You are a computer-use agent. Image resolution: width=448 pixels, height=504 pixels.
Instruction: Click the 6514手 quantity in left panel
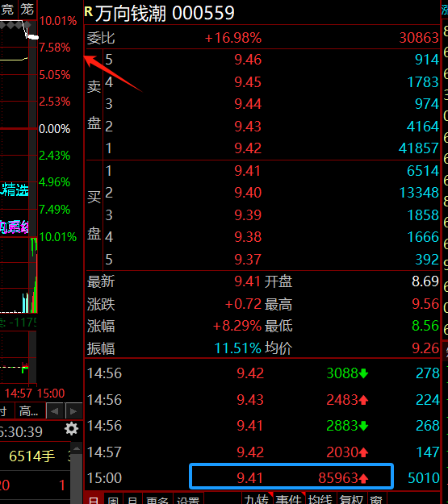click(31, 456)
